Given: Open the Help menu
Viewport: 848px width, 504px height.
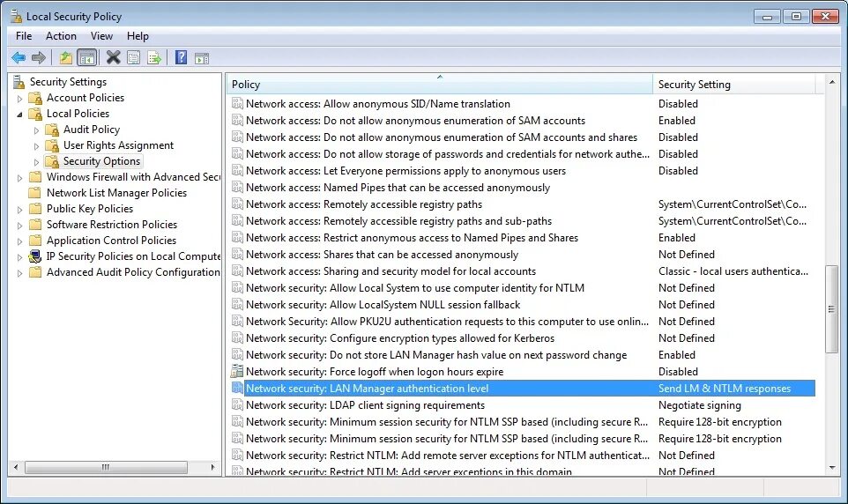Looking at the screenshot, I should 138,36.
